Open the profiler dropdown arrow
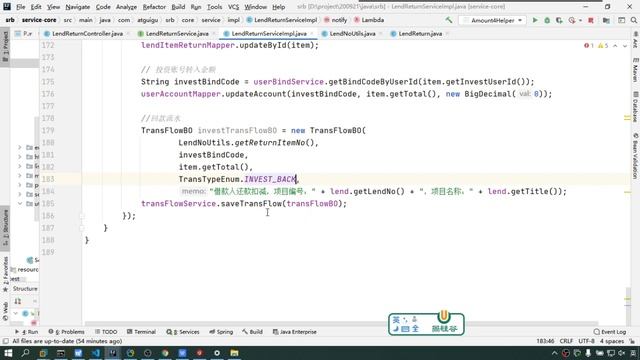 tap(580, 20)
